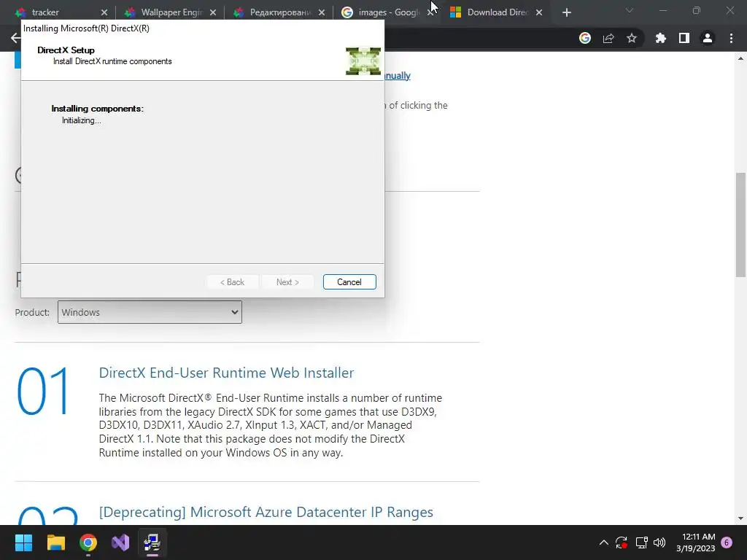Go back with the browser back arrow

pyautogui.click(x=16, y=38)
